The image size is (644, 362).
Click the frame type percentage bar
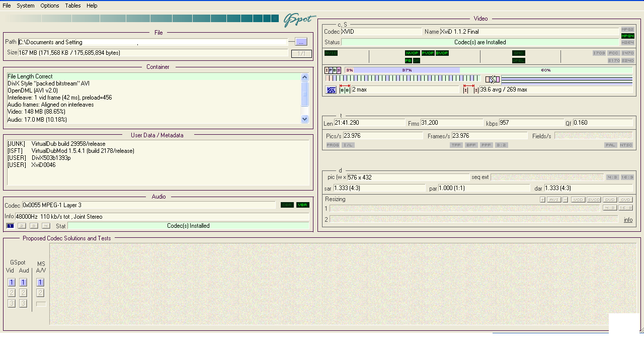click(488, 70)
